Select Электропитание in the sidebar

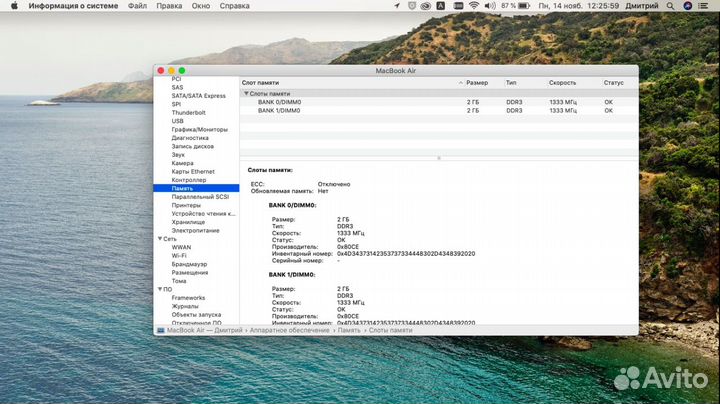pyautogui.click(x=195, y=230)
